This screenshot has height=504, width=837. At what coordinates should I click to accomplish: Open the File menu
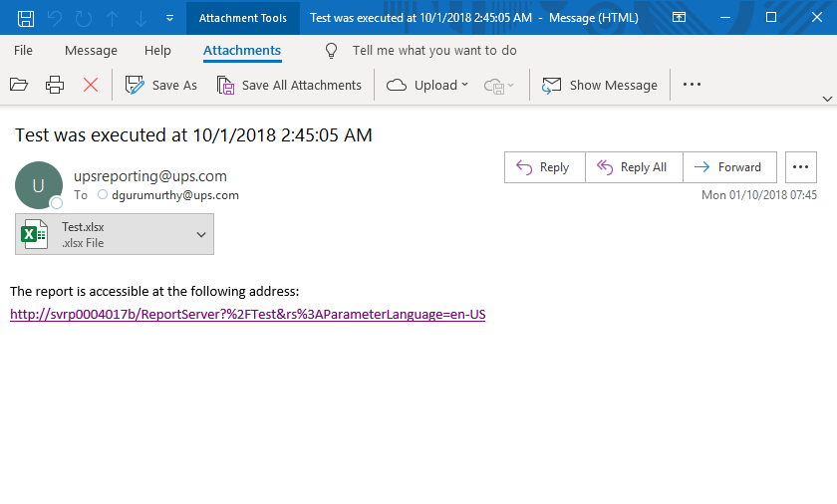pyautogui.click(x=23, y=51)
